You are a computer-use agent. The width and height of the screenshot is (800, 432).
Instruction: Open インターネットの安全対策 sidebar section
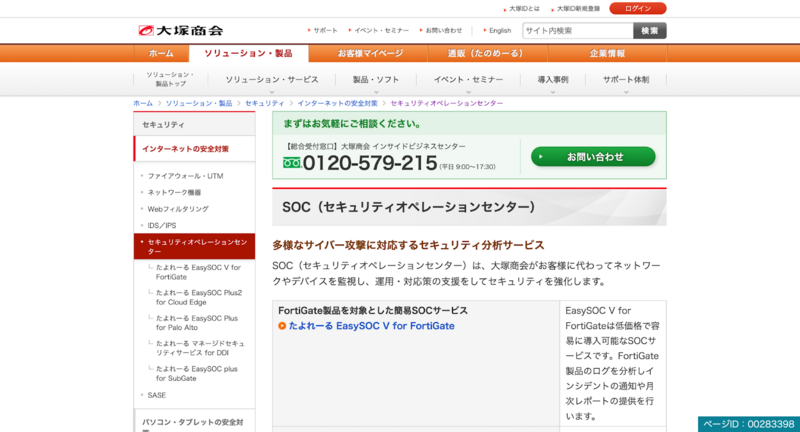pyautogui.click(x=194, y=149)
